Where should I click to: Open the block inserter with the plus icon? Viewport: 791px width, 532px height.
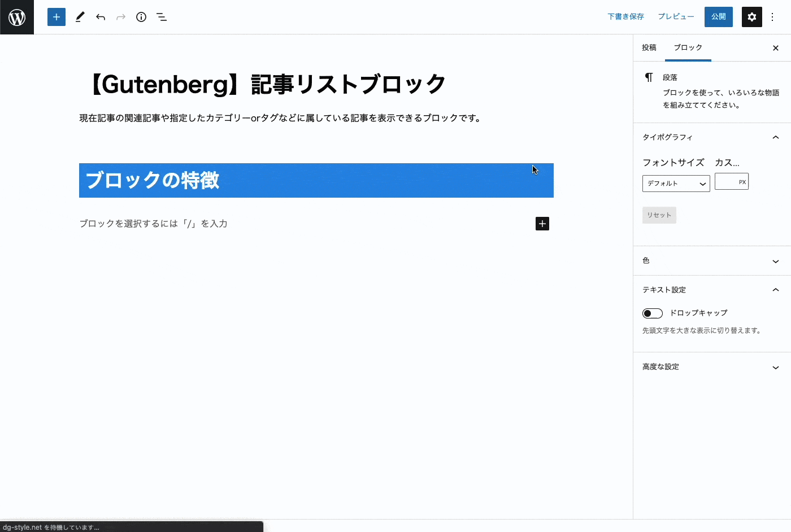(x=56, y=17)
